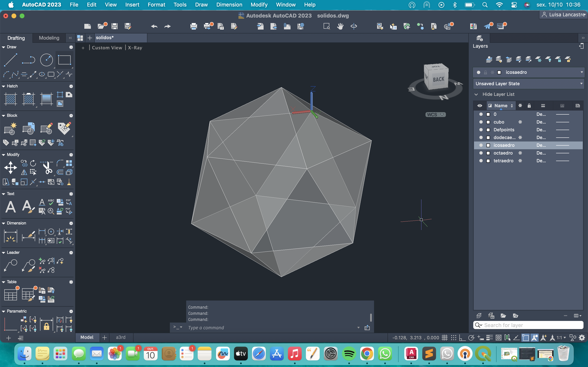The image size is (588, 367).
Task: Select the Line draw tool
Action: click(x=10, y=60)
